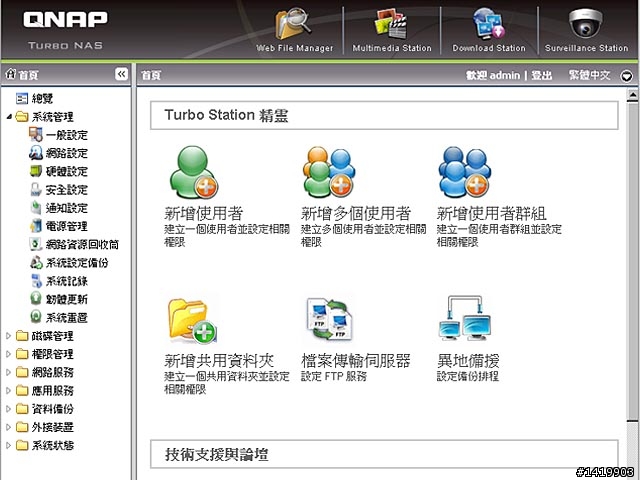Select 總覽 overview item
The width and height of the screenshot is (640, 480).
[42, 98]
